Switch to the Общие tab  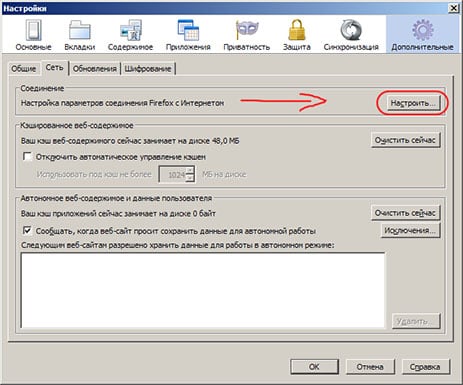23,69
